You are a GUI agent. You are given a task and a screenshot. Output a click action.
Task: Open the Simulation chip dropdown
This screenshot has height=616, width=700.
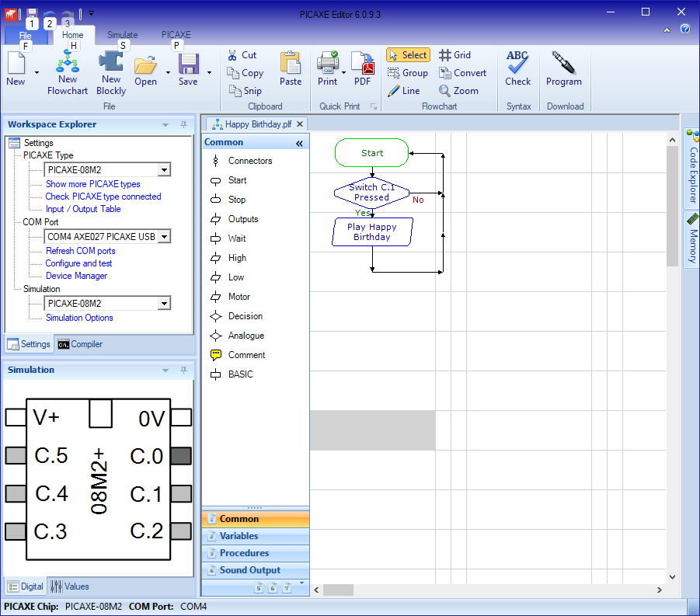pos(163,304)
